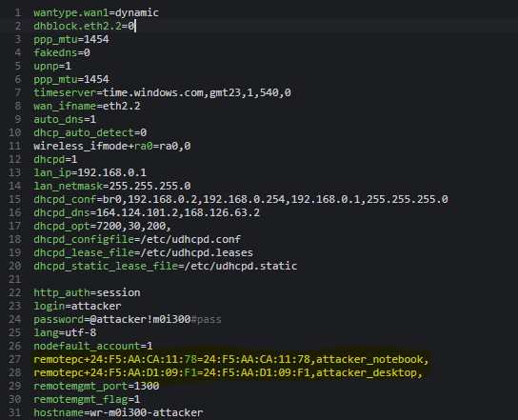Select the timeserver=time.windows.com line
This screenshot has width=518, height=420.
[x=162, y=92]
